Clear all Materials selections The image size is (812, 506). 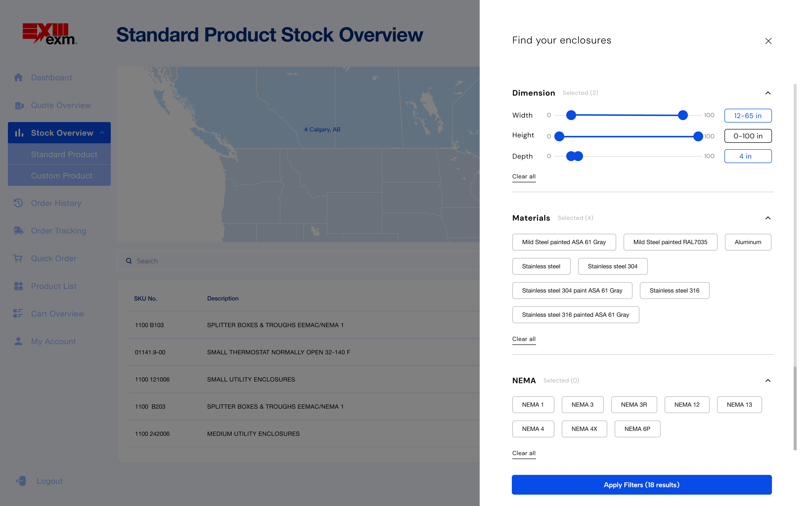524,339
